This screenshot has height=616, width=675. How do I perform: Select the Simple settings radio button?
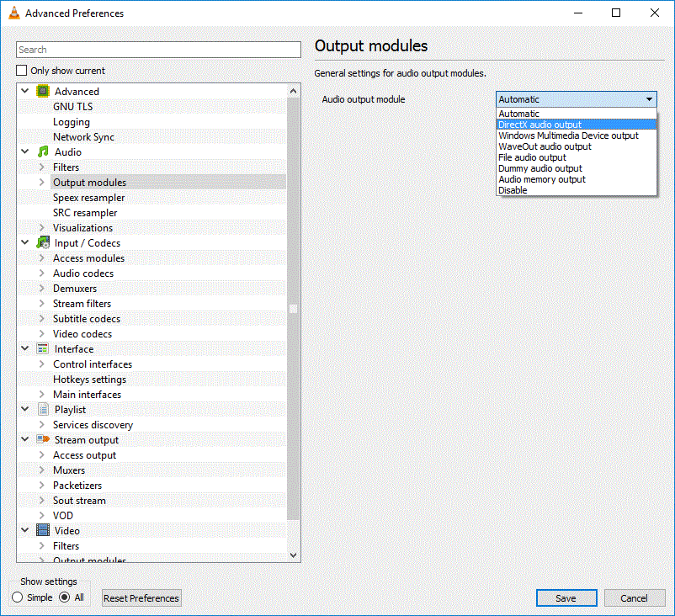click(x=18, y=597)
